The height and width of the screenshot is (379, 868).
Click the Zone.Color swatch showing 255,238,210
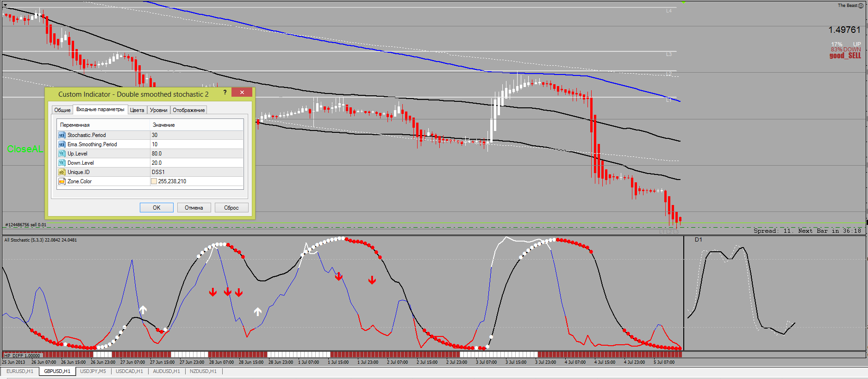[x=154, y=181]
